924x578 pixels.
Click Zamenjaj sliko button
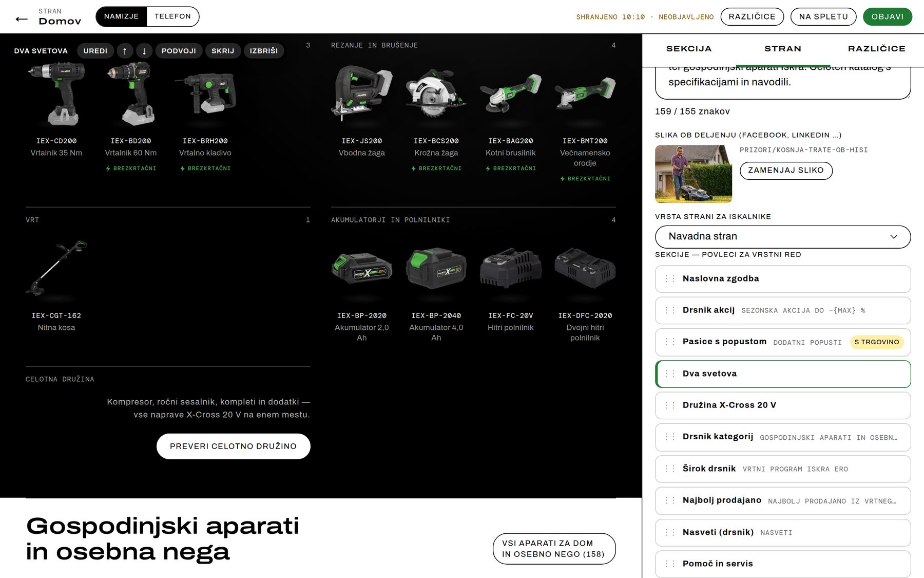pyautogui.click(x=786, y=171)
